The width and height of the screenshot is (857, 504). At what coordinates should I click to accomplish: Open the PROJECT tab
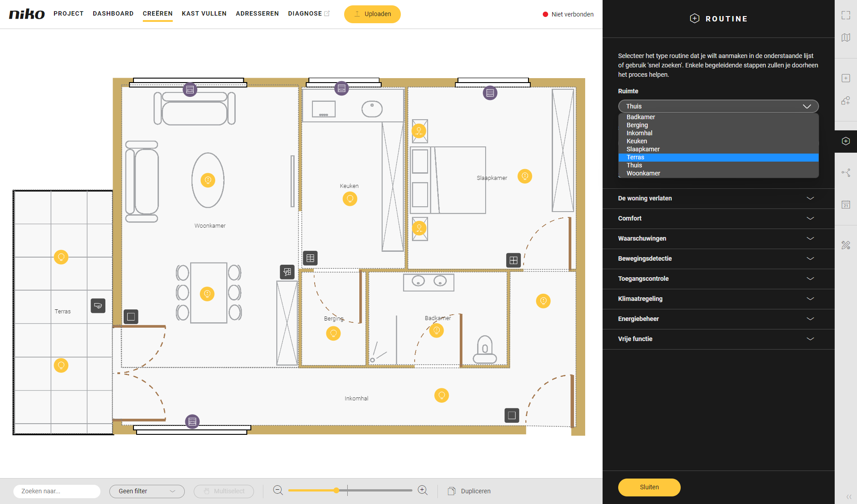tap(69, 13)
